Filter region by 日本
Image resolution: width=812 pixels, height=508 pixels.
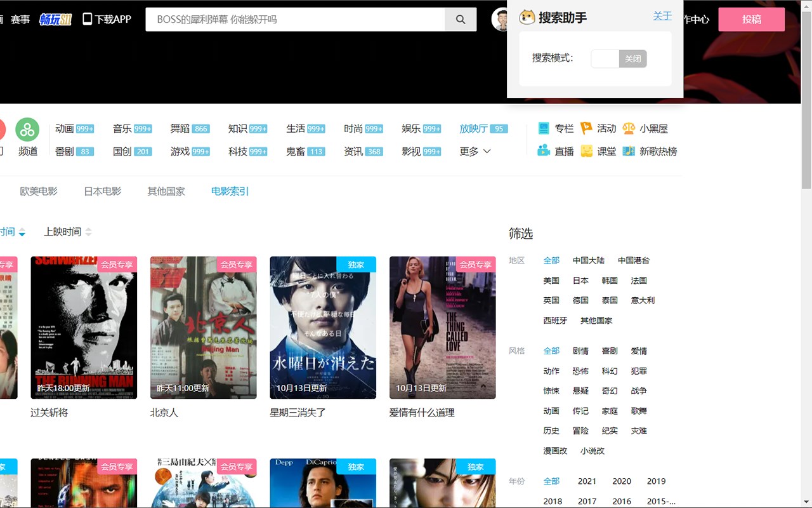pos(580,281)
